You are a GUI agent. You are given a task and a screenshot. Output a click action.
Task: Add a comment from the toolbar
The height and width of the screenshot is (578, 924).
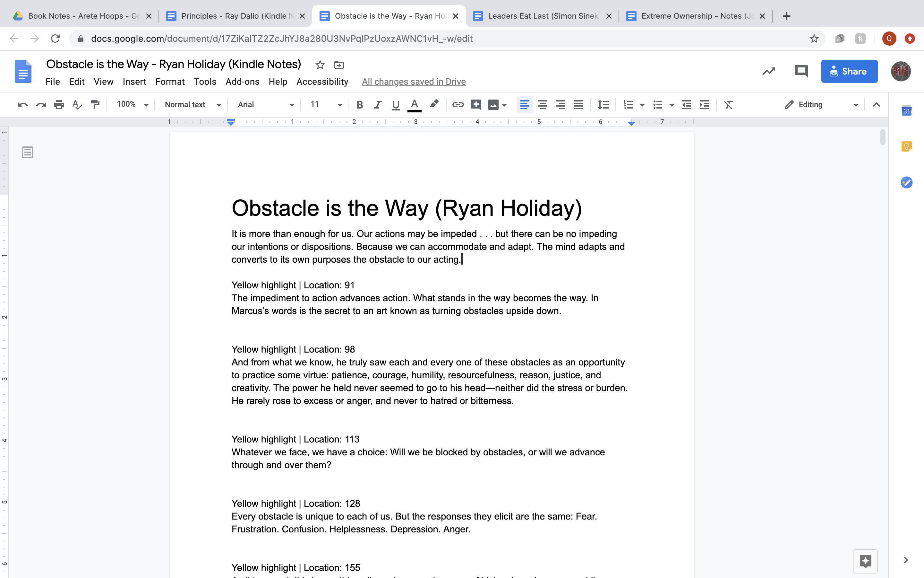pos(476,105)
